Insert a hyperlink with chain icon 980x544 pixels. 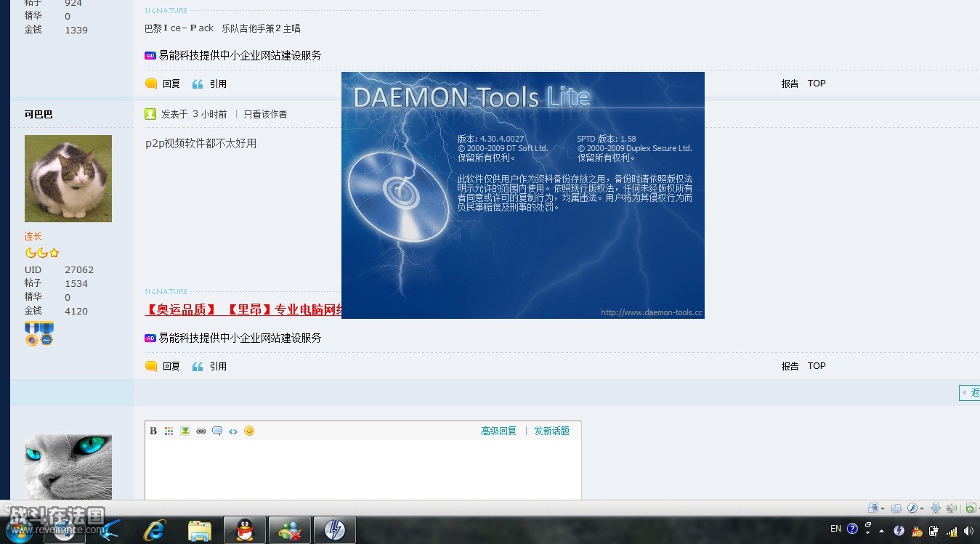coord(201,431)
